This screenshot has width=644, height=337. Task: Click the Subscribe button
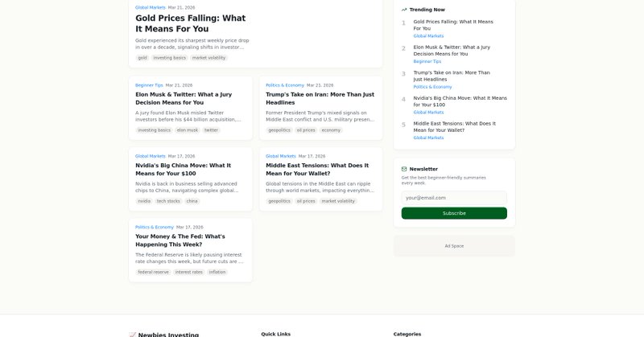(x=454, y=213)
